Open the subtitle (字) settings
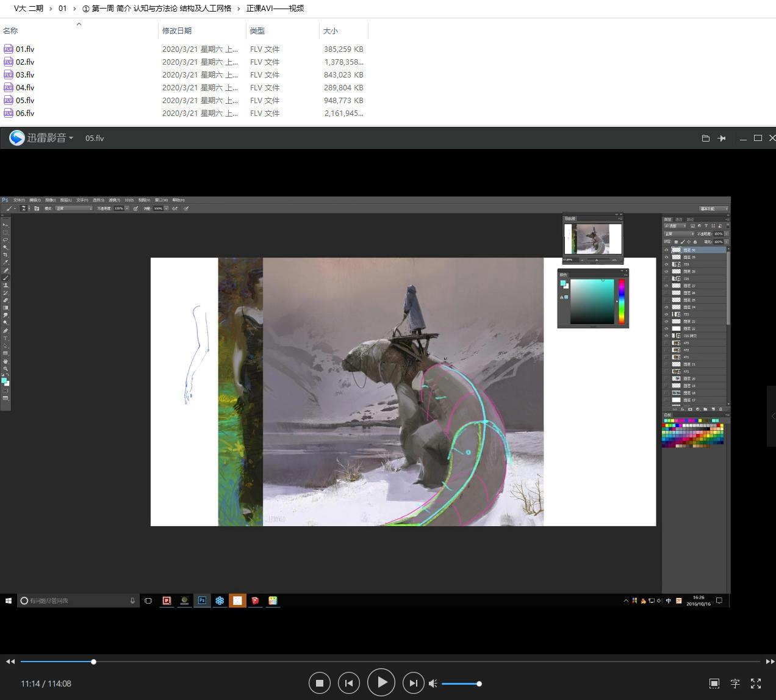The image size is (776, 700). tap(735, 684)
